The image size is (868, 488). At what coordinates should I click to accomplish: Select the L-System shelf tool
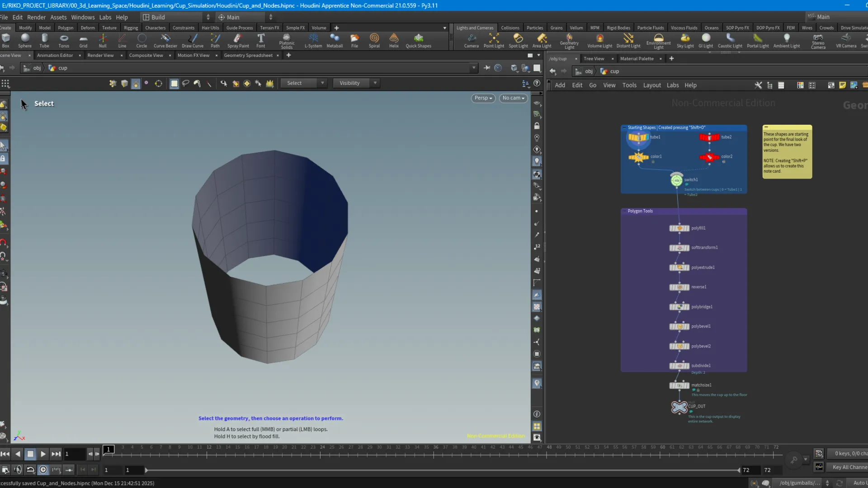click(313, 40)
